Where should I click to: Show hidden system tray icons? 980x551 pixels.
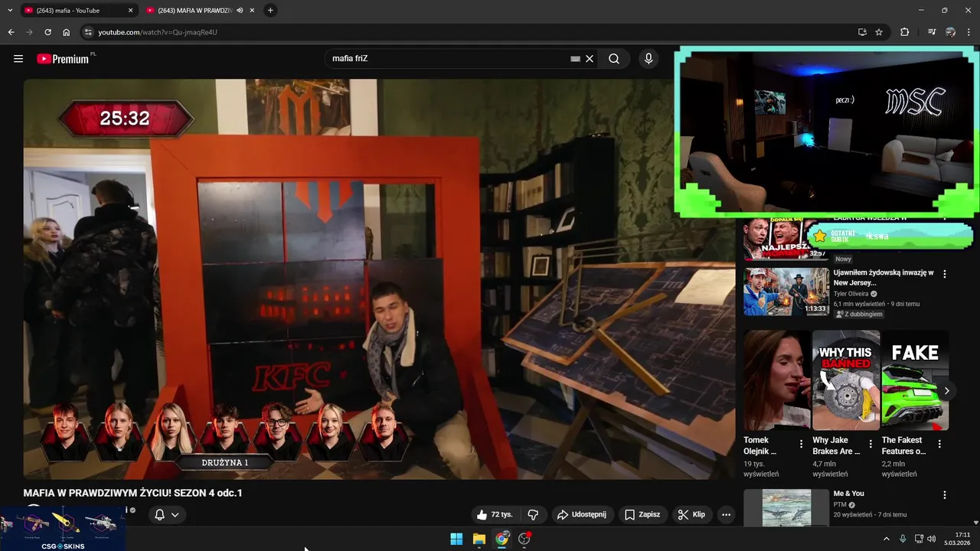pyautogui.click(x=887, y=539)
